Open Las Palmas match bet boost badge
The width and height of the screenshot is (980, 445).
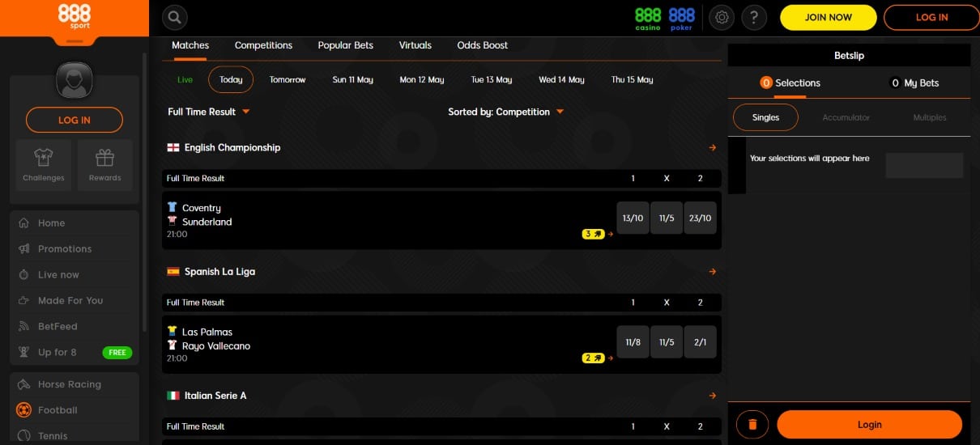[x=594, y=358]
